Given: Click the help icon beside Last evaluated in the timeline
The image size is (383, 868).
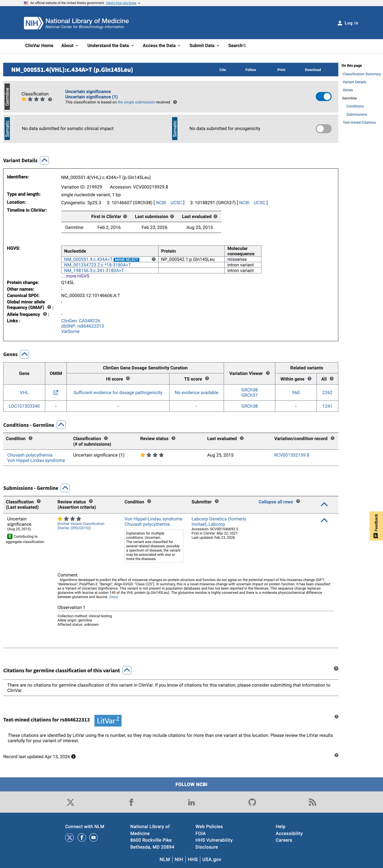Looking at the screenshot, I should tap(215, 217).
